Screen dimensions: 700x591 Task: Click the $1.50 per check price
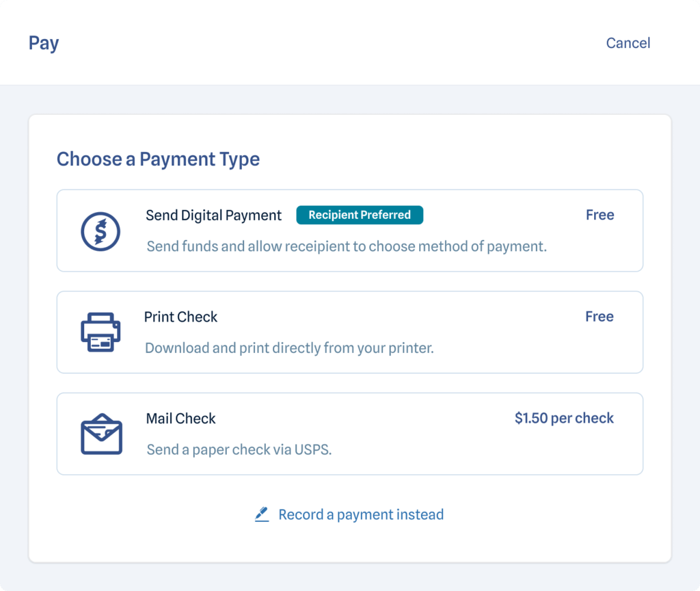click(564, 418)
